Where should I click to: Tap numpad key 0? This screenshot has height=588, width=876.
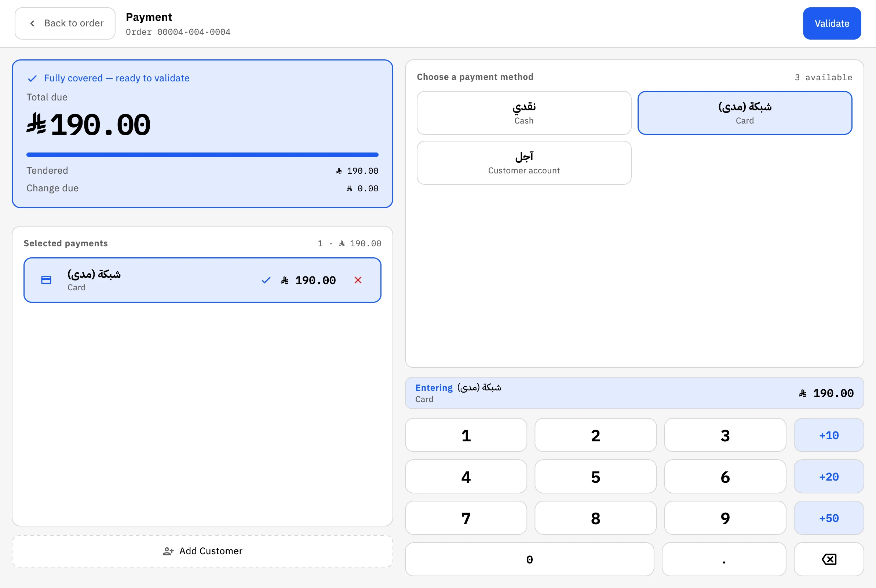click(529, 559)
